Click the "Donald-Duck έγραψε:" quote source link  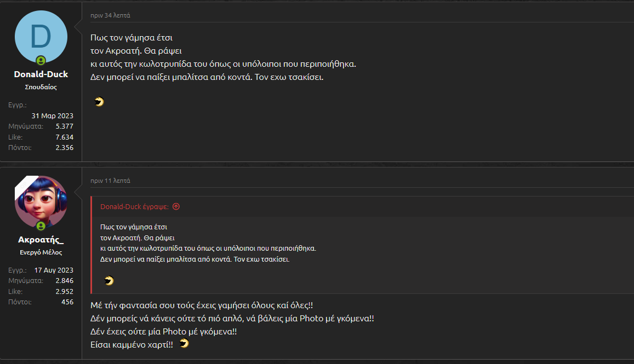click(135, 206)
